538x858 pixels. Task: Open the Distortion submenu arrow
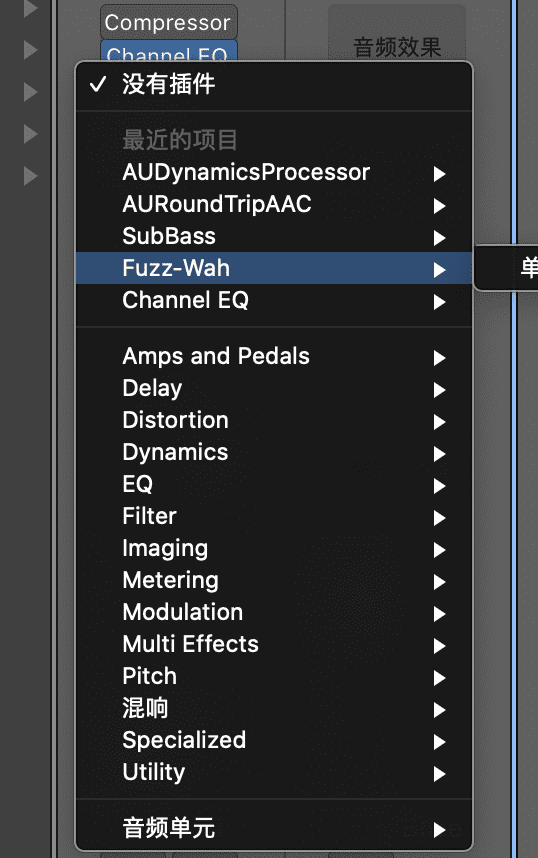(439, 422)
